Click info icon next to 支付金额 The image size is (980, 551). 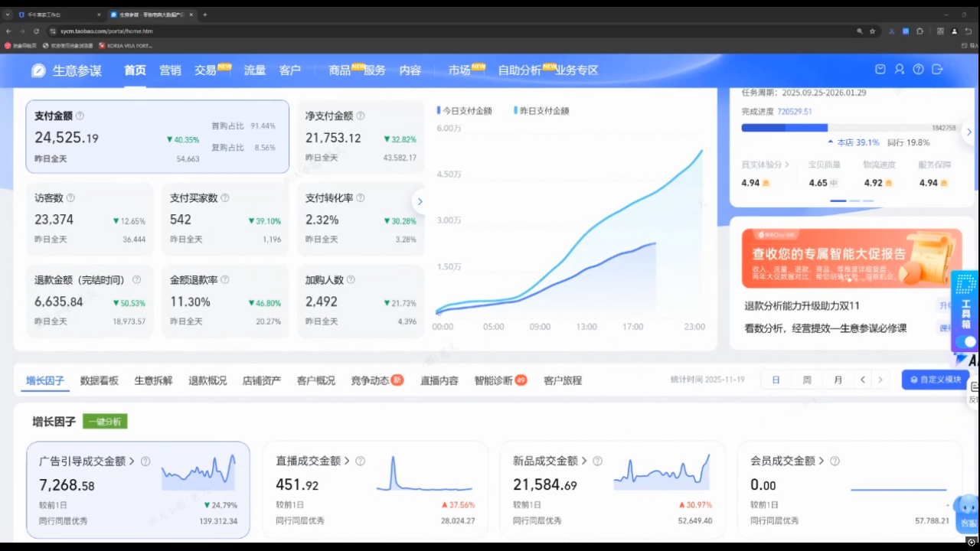[80, 116]
